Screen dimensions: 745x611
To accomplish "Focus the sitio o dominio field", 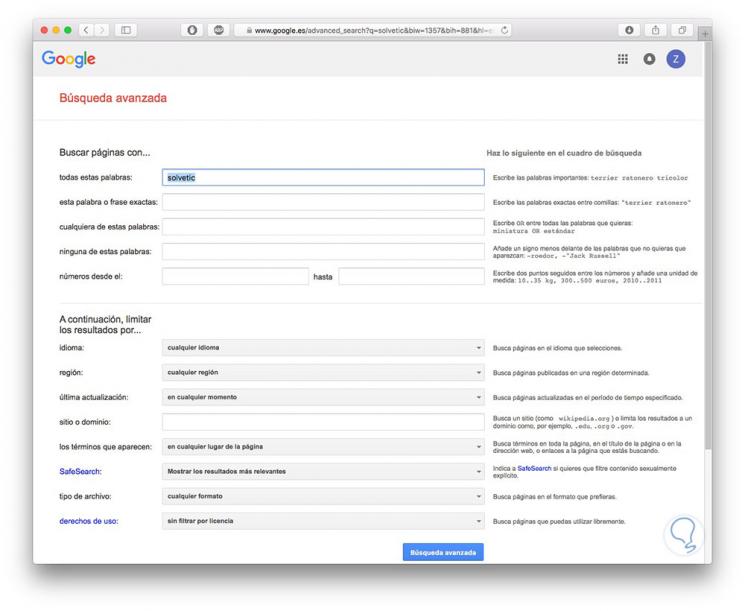I will point(323,422).
